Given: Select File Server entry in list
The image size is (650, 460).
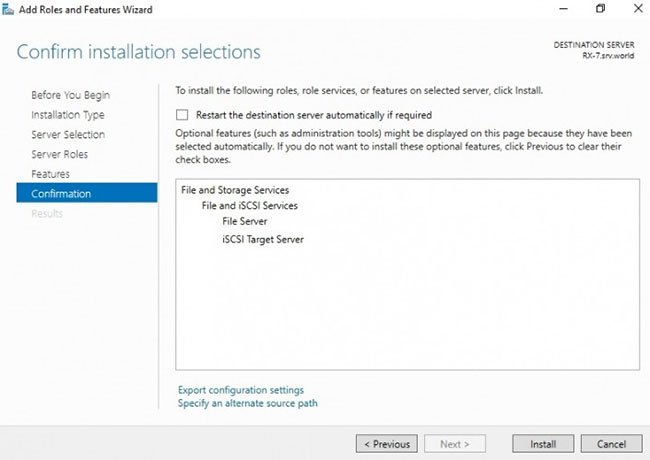Looking at the screenshot, I should pos(245,221).
